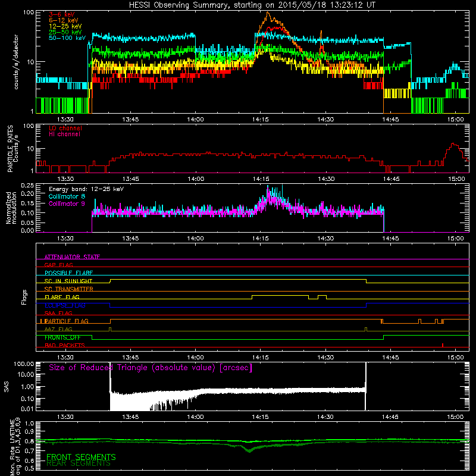
Task: Click the olive flag label above FRONTS OFF
Action: [58, 329]
